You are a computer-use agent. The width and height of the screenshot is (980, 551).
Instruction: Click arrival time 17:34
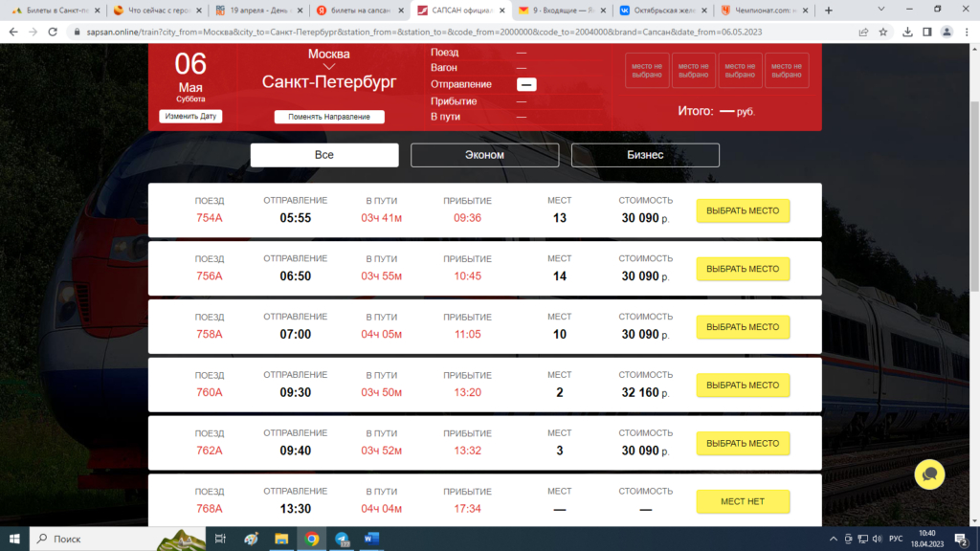pos(467,509)
